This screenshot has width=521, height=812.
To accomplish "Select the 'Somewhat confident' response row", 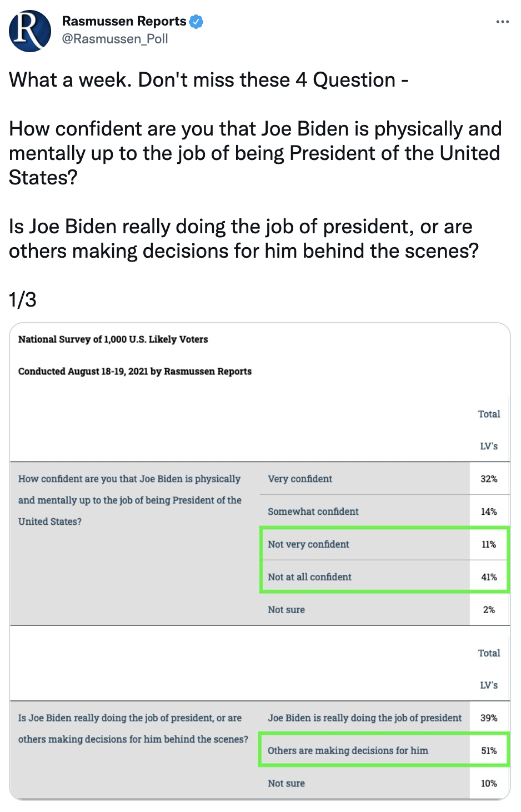I will click(x=313, y=512).
